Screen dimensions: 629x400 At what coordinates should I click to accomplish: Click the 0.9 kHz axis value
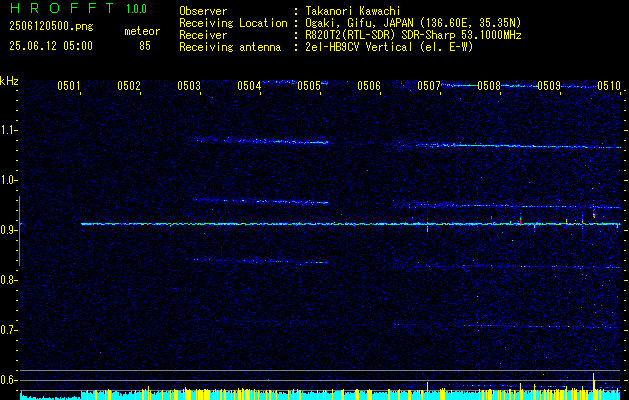click(8, 230)
